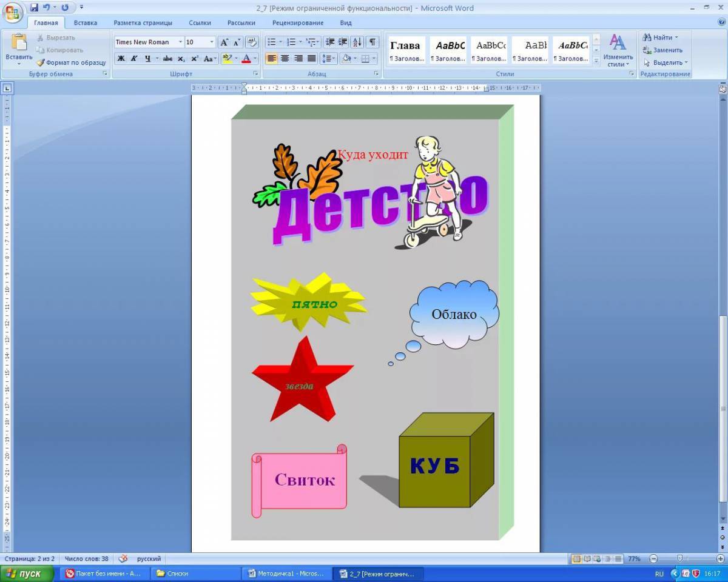Click the Вставить paste button
728x582 pixels.
(19, 49)
